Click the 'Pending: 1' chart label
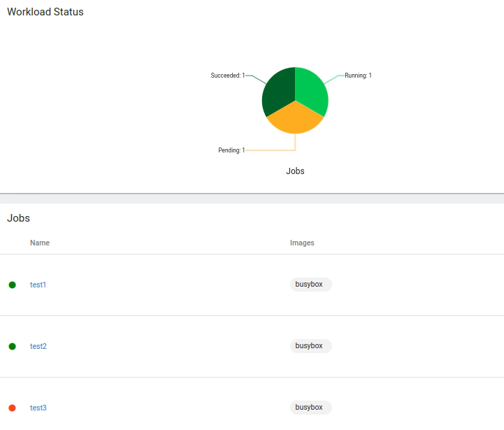504x430 pixels. coord(231,150)
